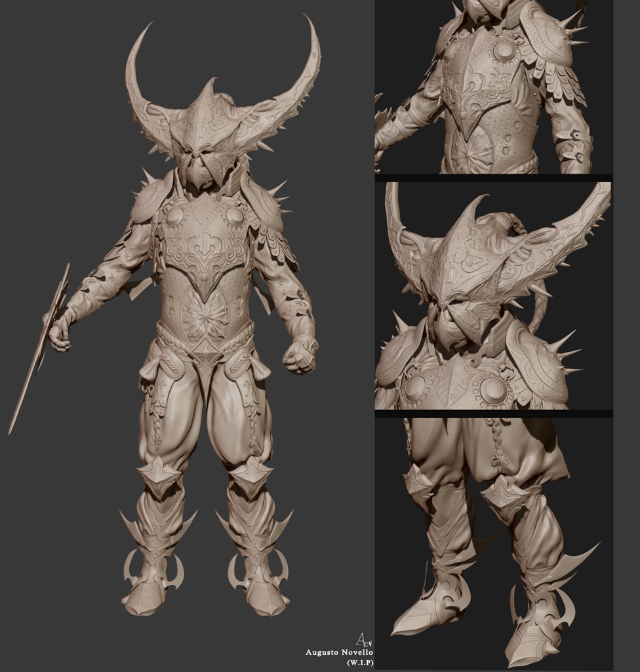Screen dimensions: 640x672
Task: Click the "Augusto Novello" artist name text
Action: [339, 652]
